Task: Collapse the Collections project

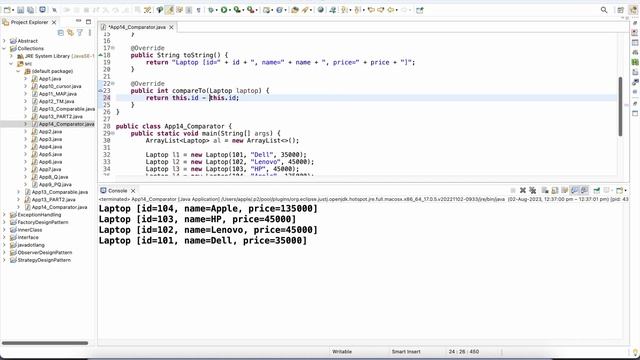Action: click(x=4, y=49)
